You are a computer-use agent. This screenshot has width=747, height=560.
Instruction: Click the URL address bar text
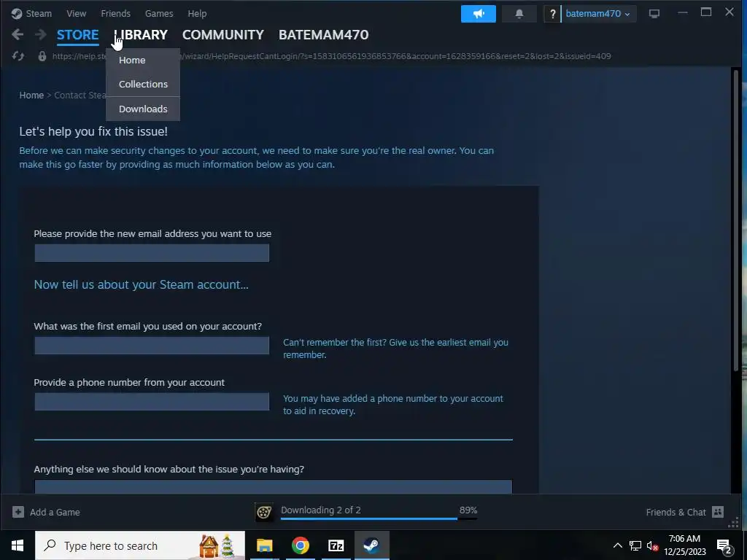pos(332,56)
